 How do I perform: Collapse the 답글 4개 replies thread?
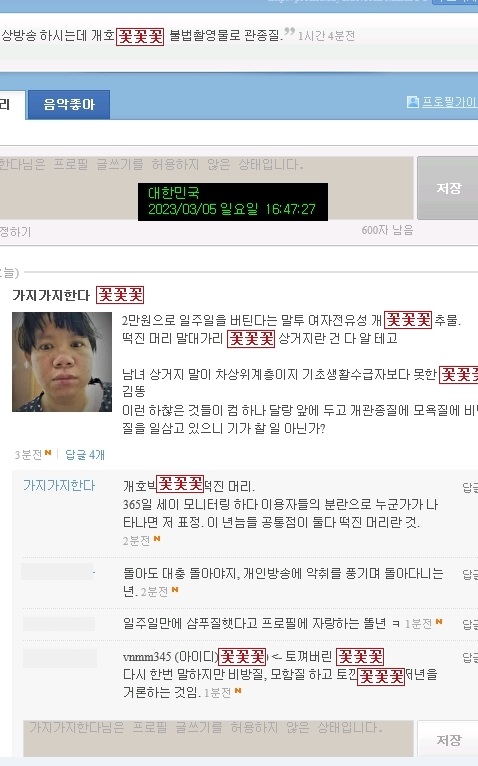coord(85,455)
